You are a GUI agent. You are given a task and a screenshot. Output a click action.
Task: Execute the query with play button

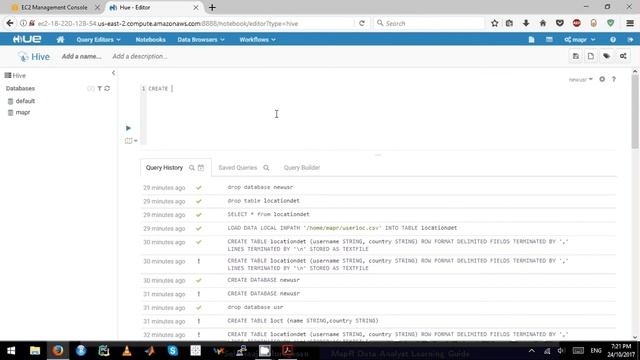point(128,128)
